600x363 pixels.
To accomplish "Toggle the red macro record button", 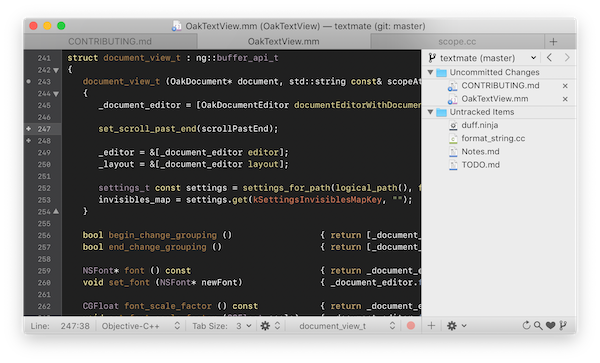I will click(411, 326).
